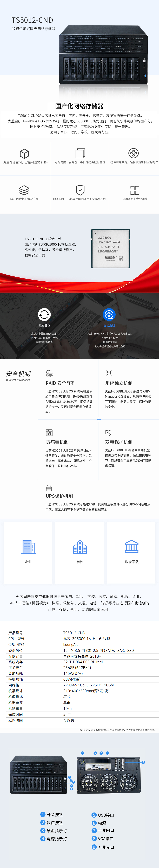Click the 12盘位塔式国产网络存储器 subtitle
The height and width of the screenshot is (868, 159).
tap(33, 29)
